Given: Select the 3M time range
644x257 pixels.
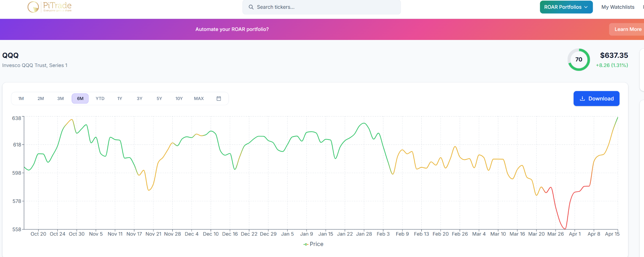Looking at the screenshot, I should pos(60,98).
